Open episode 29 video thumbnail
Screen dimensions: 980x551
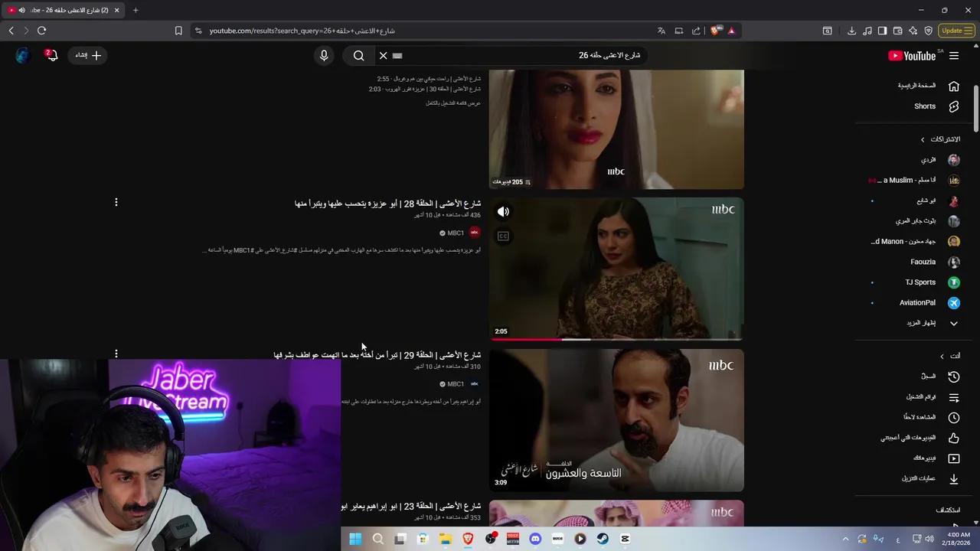click(616, 420)
